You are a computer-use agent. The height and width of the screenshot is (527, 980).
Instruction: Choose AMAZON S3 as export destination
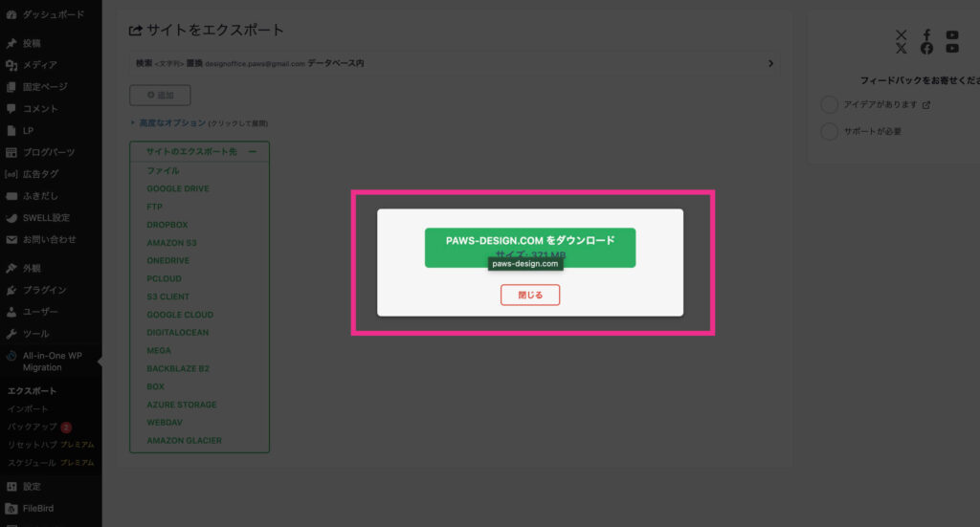(x=171, y=243)
